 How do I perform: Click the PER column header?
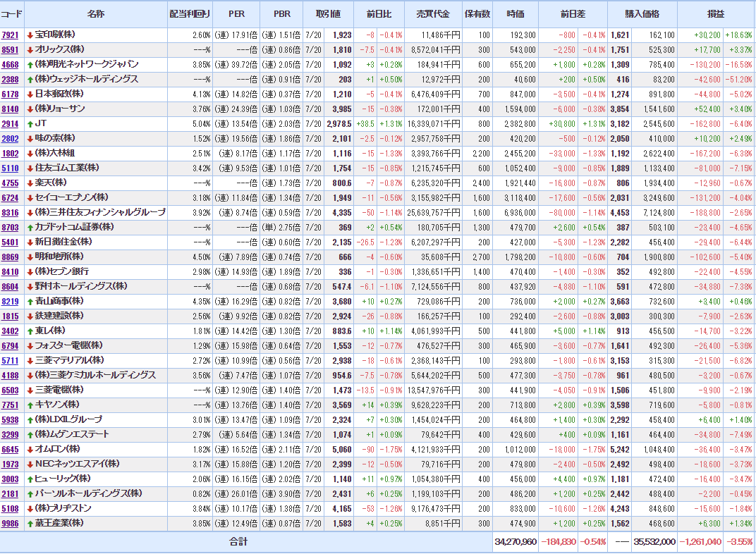tap(236, 14)
